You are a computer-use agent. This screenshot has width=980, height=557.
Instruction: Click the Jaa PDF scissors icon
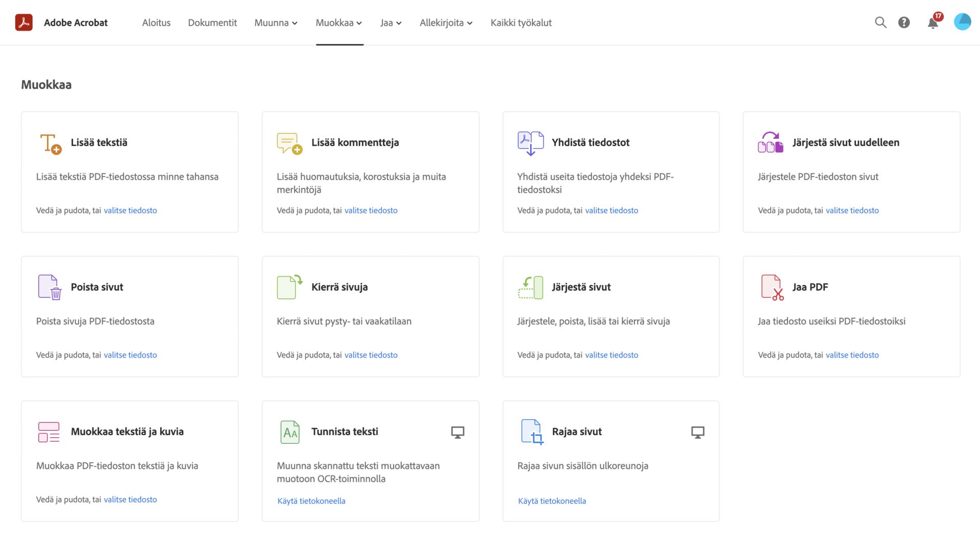[x=772, y=287]
